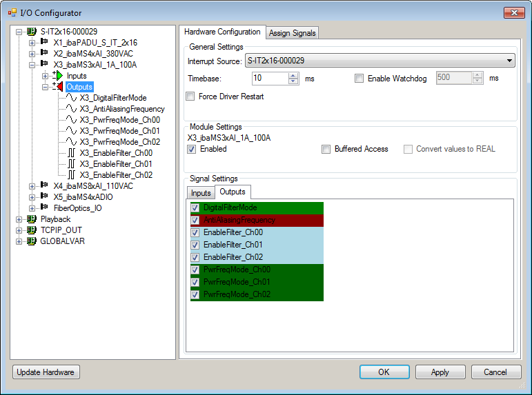Click digital pulse icon of X3_EnableFilter_Ch02
This screenshot has height=395, width=532.
point(71,175)
